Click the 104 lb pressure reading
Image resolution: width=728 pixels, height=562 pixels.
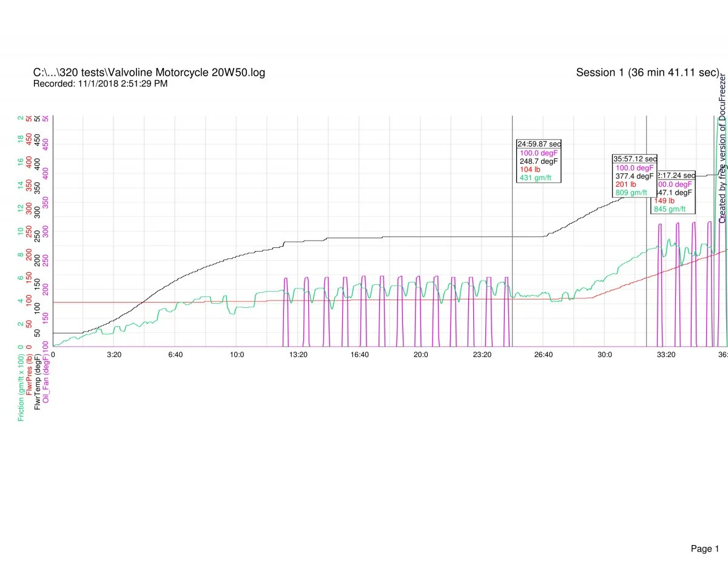(530, 170)
